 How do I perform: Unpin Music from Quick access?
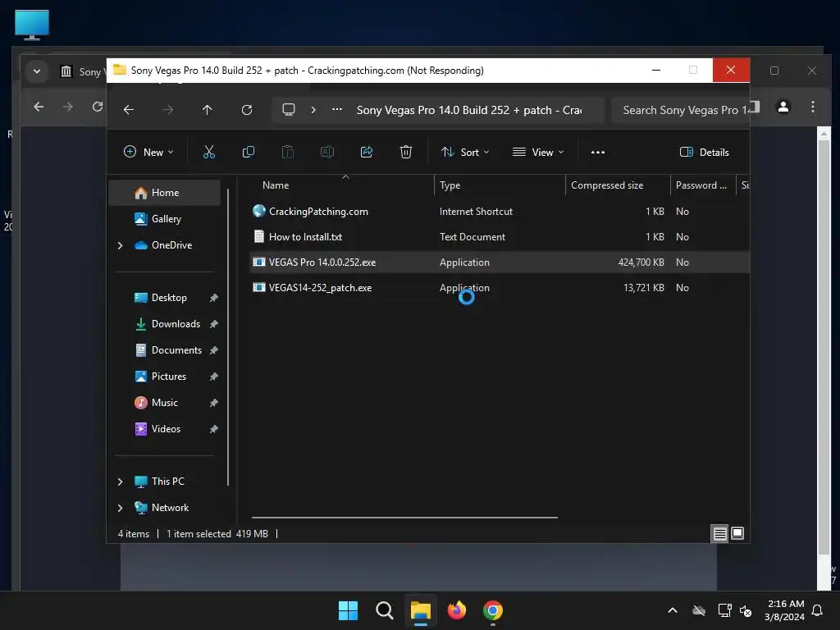pos(214,403)
